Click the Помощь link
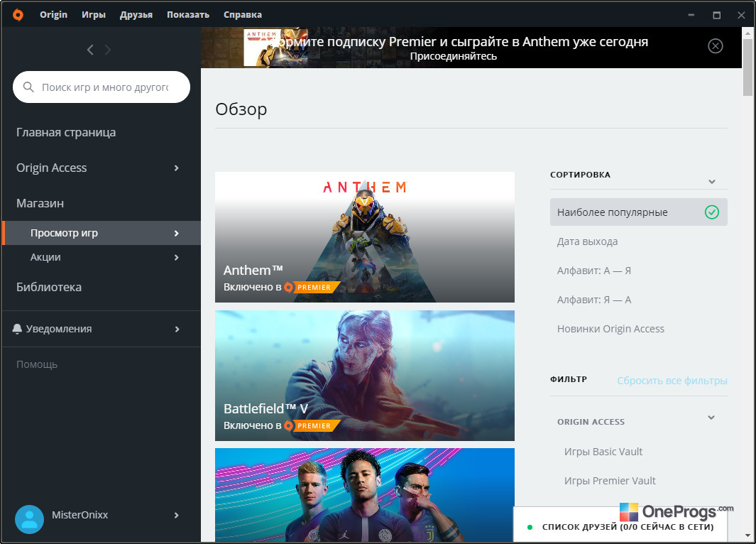The height and width of the screenshot is (544, 756). [x=37, y=364]
